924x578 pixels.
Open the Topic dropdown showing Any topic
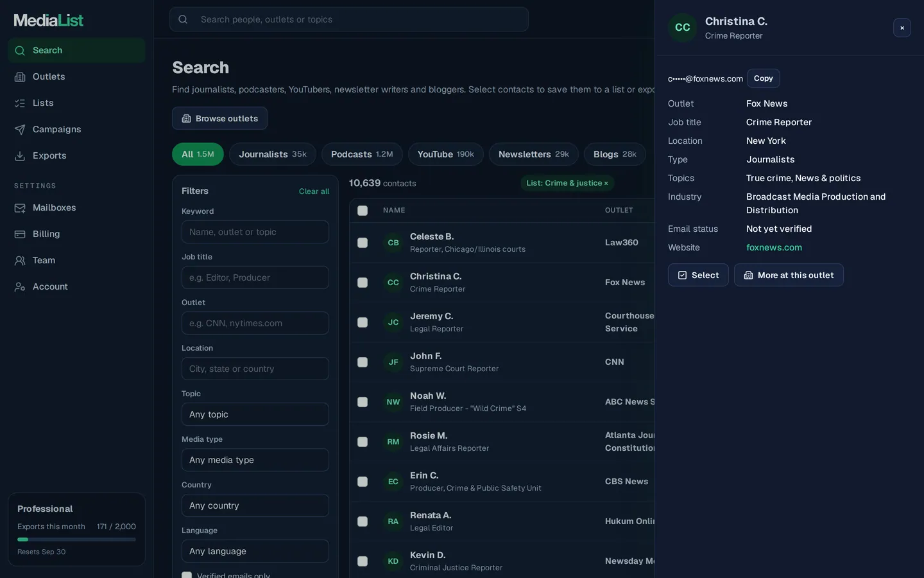(255, 414)
